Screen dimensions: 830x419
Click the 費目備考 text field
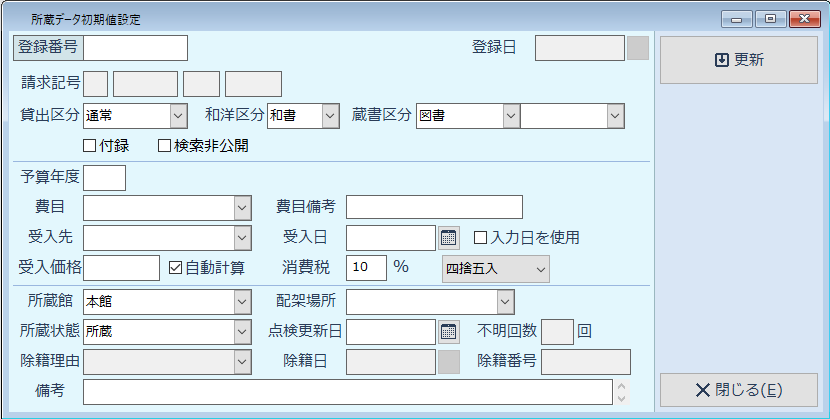[435, 207]
